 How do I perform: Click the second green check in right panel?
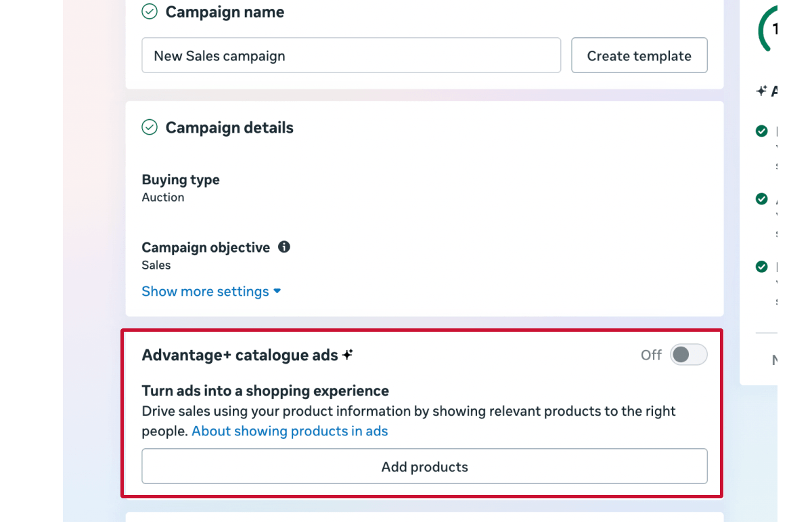tap(762, 199)
